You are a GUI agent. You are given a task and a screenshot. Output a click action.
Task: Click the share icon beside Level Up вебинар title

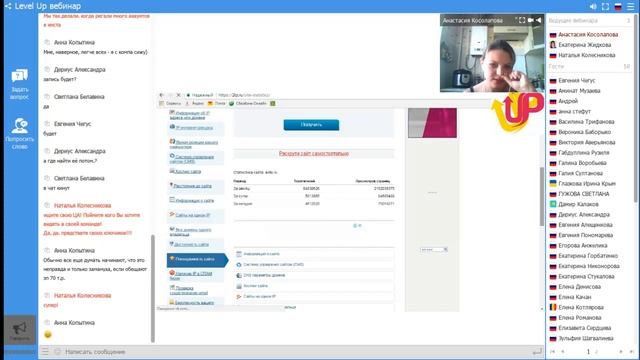tap(8, 6)
